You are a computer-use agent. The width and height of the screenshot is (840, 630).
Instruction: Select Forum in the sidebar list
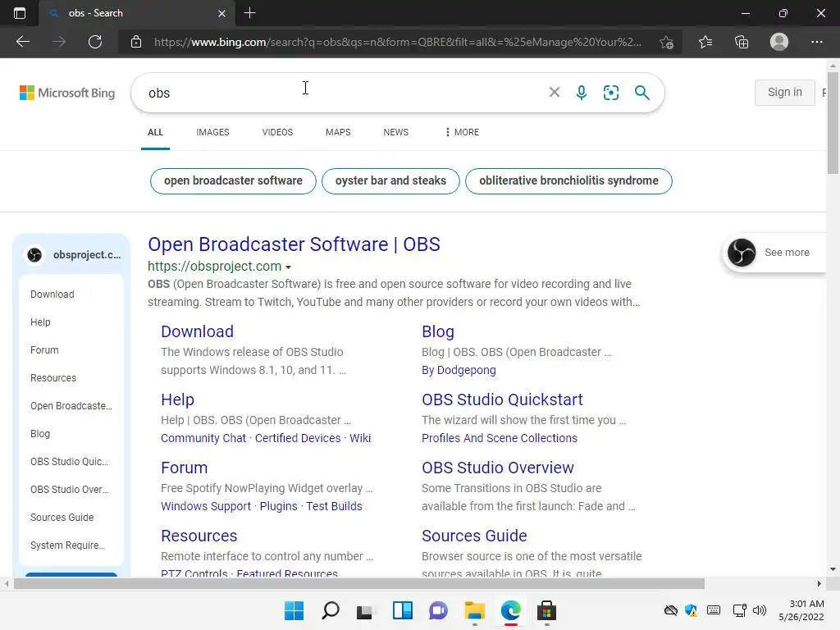44,349
